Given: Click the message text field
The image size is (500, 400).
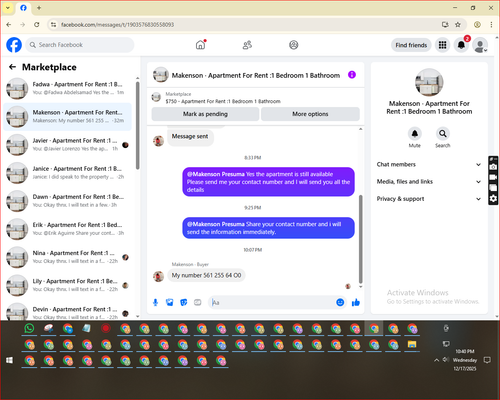Looking at the screenshot, I should pyautogui.click(x=272, y=302).
